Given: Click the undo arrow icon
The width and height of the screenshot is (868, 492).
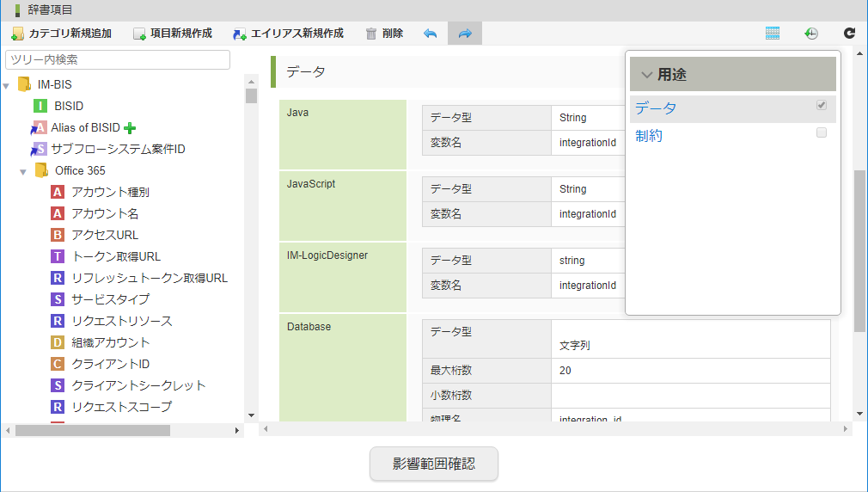Looking at the screenshot, I should tap(431, 34).
